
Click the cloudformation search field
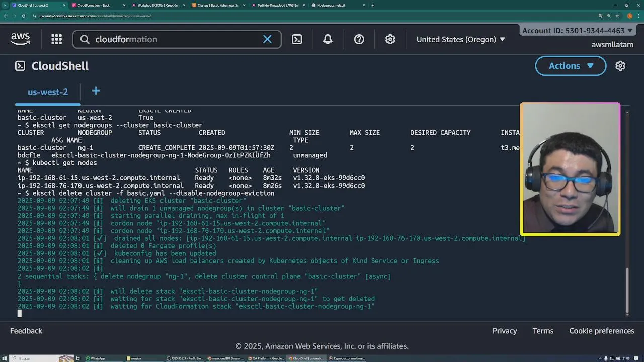tap(177, 39)
